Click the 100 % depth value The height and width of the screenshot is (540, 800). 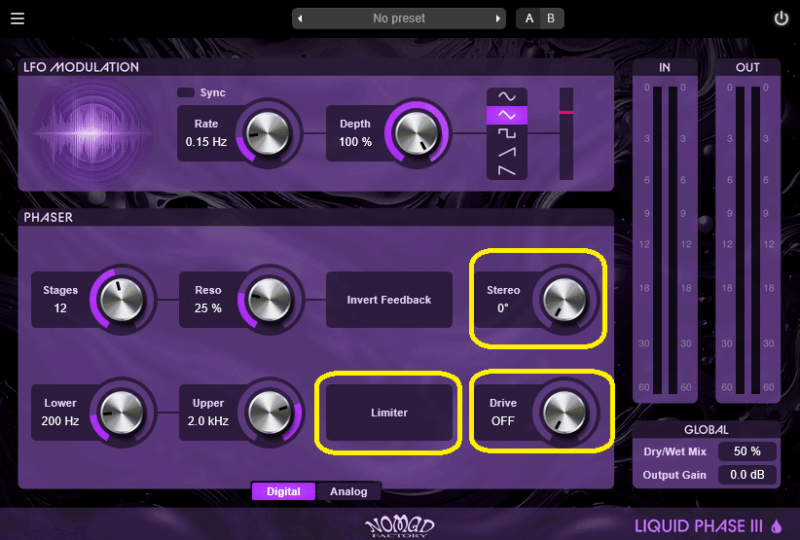tap(356, 142)
